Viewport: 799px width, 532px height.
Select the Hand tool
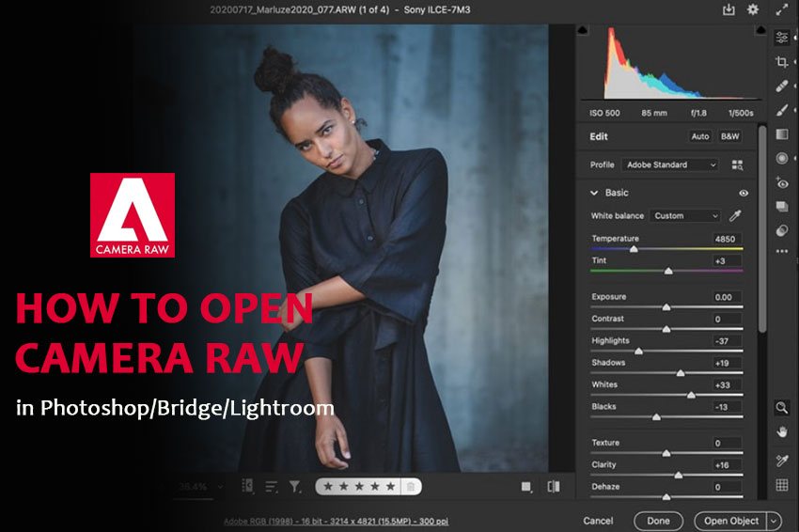point(782,432)
